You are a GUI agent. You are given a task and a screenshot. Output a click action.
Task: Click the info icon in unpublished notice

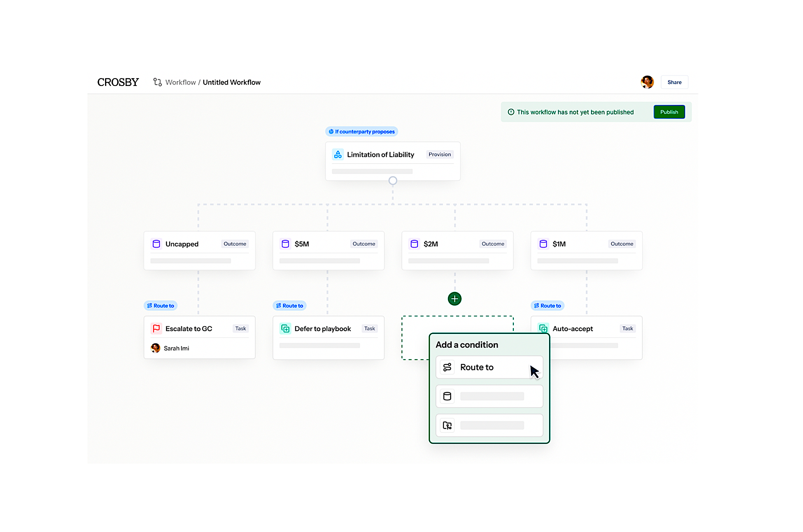[x=511, y=112]
